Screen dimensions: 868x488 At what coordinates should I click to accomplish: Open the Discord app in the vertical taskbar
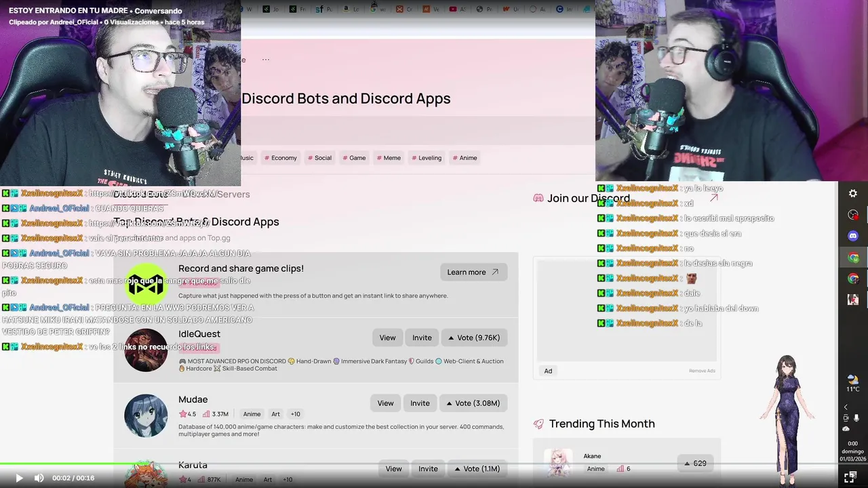point(853,236)
